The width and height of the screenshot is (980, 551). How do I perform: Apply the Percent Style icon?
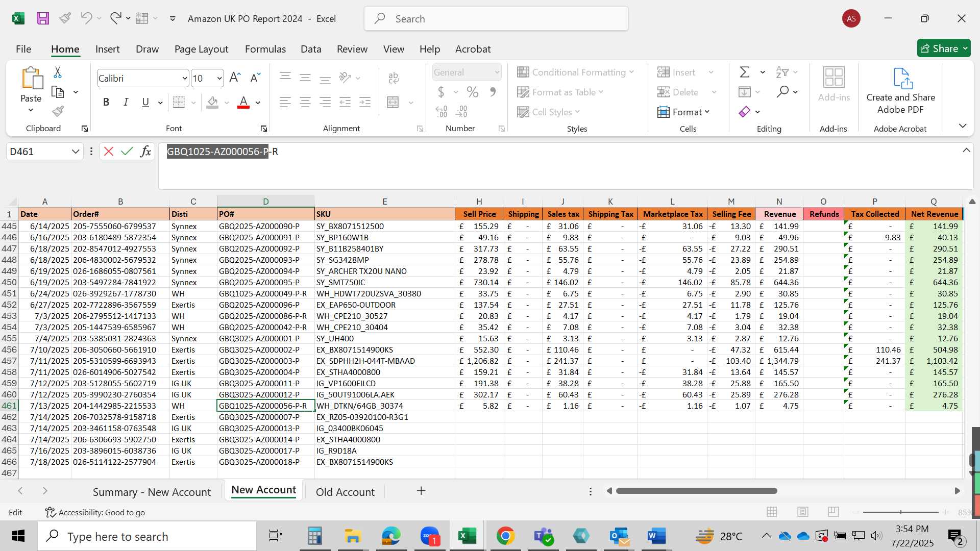(x=473, y=92)
